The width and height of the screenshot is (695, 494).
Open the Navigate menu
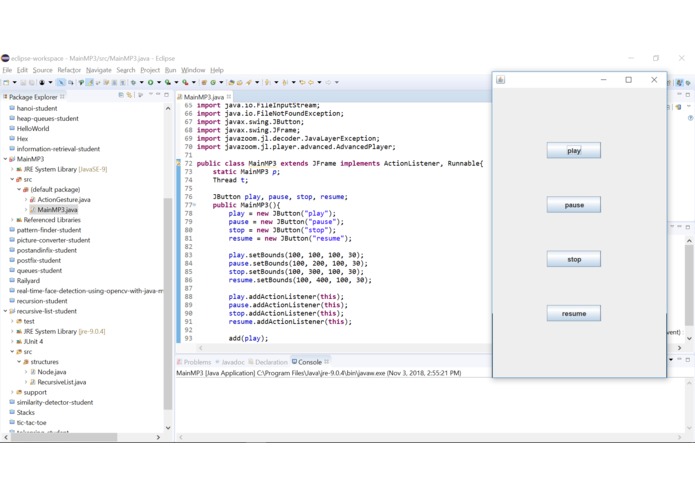pyautogui.click(x=99, y=70)
